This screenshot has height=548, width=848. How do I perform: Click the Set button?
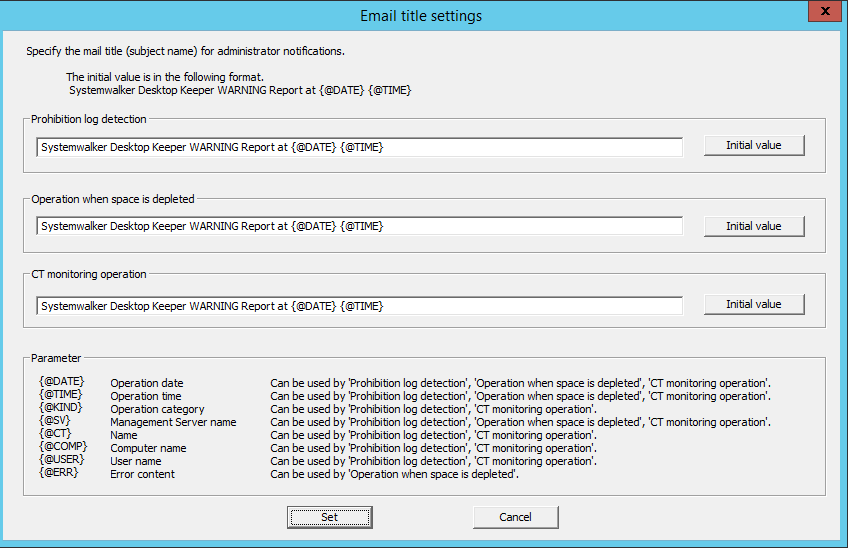click(x=329, y=517)
